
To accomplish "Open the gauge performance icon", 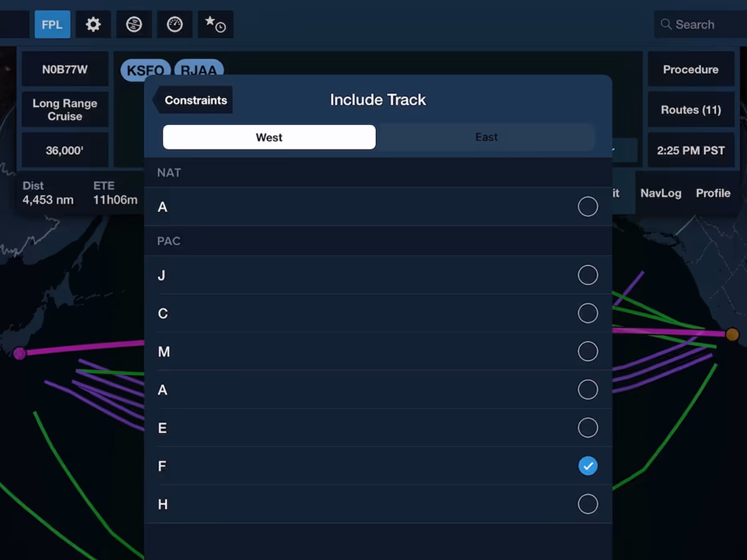I will pos(175,24).
